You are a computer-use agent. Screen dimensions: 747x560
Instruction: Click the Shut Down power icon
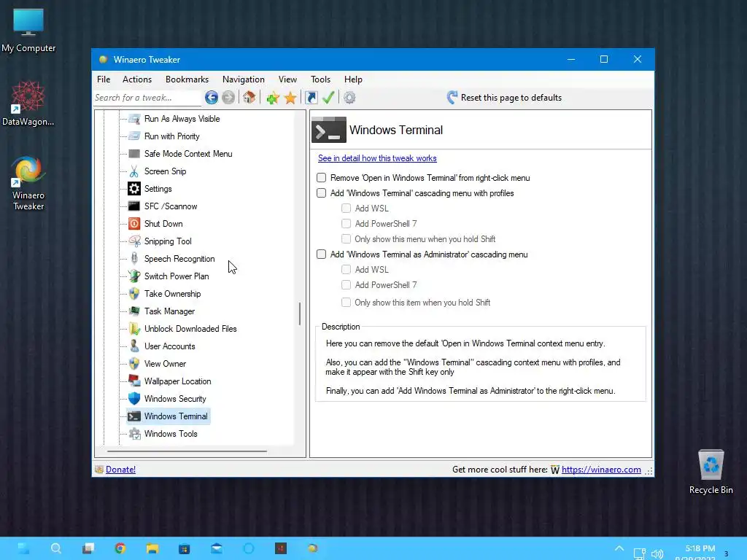point(134,224)
